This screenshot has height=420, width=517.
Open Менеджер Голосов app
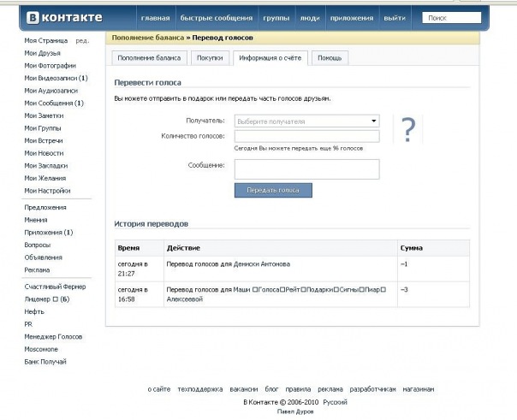coord(53,337)
